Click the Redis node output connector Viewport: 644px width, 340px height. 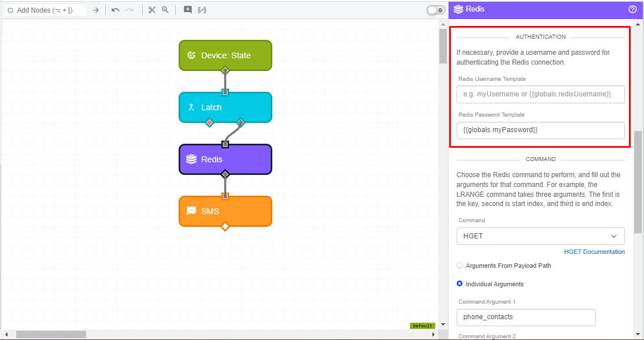pyautogui.click(x=225, y=175)
